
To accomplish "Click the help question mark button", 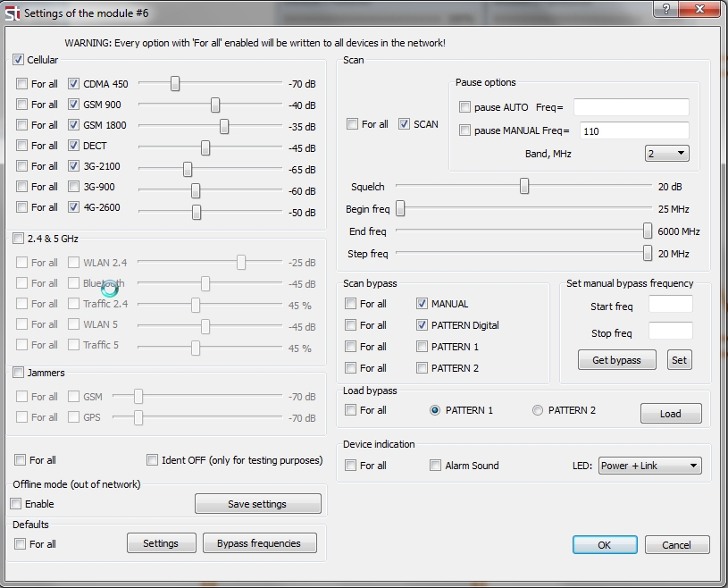I will click(665, 9).
